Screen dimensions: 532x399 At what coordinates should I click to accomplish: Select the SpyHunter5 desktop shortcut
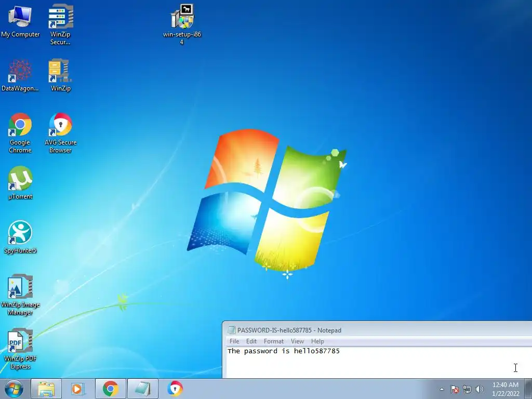[20, 237]
